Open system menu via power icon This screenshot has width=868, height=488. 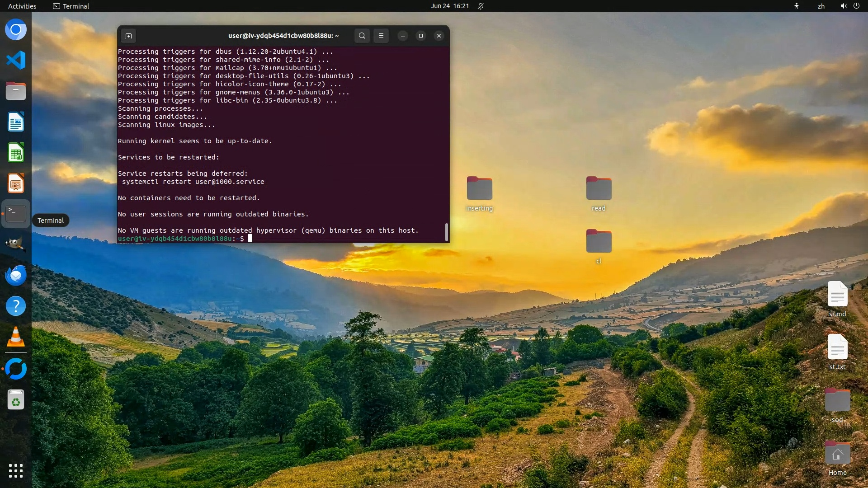(x=856, y=6)
